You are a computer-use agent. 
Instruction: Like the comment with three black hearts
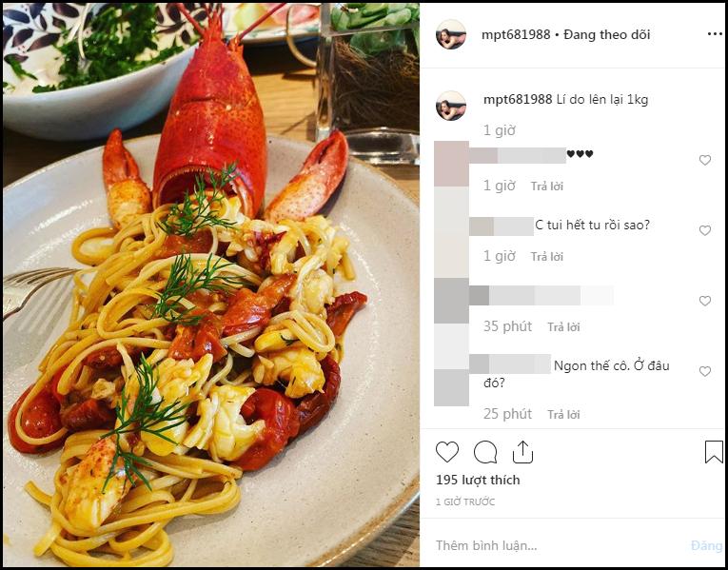[x=705, y=160]
